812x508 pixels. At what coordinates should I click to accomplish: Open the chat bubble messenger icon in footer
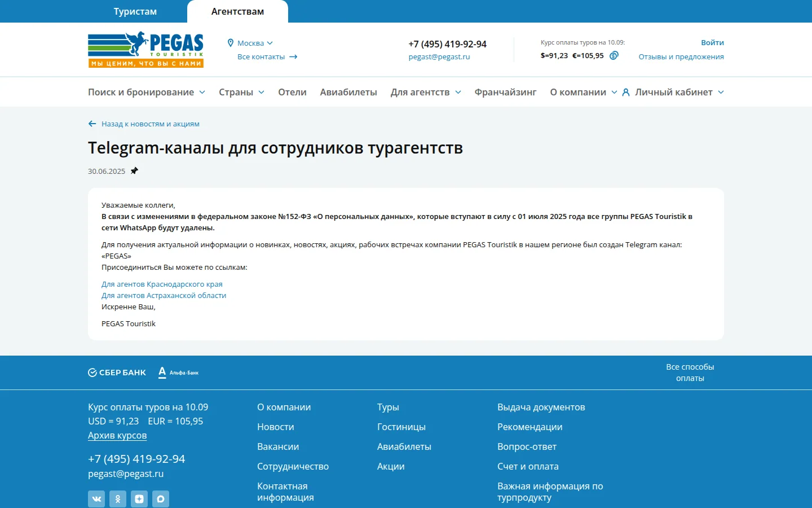coord(161,499)
